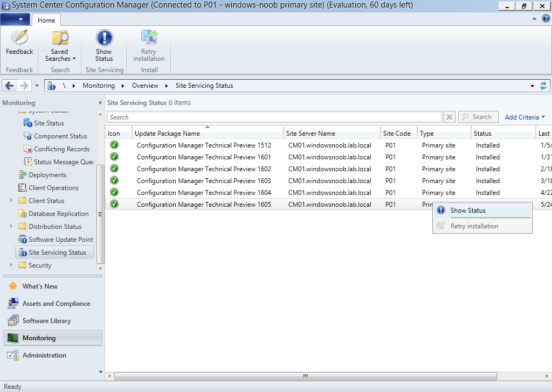Click Overview in breadcrumb path
This screenshot has width=552, height=392.
point(145,86)
